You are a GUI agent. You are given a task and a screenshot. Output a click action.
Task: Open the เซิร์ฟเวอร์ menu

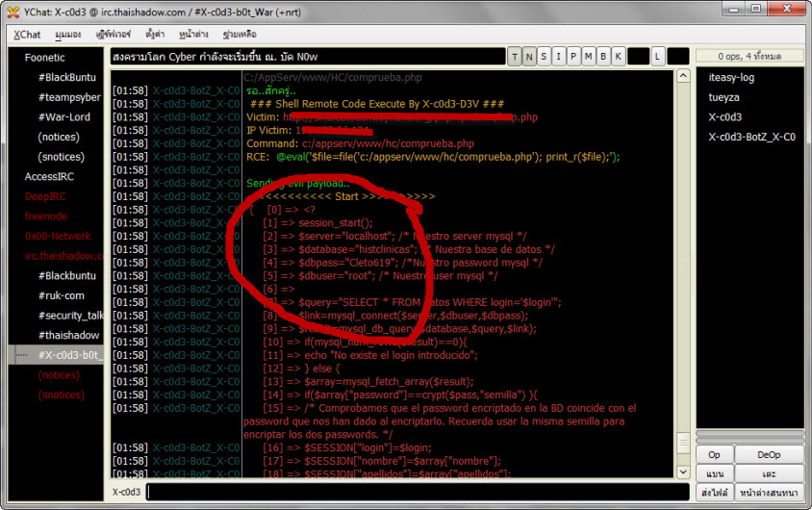coord(113,35)
